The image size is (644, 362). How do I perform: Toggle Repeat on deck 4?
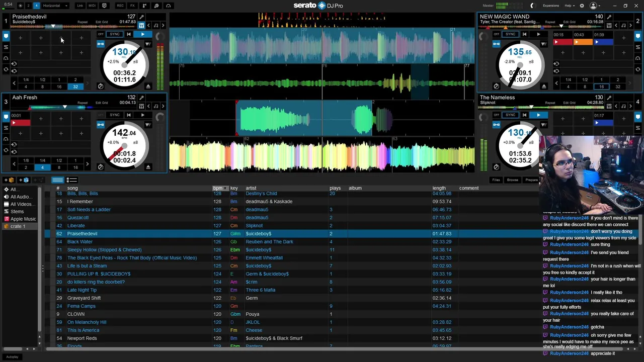pos(550,103)
